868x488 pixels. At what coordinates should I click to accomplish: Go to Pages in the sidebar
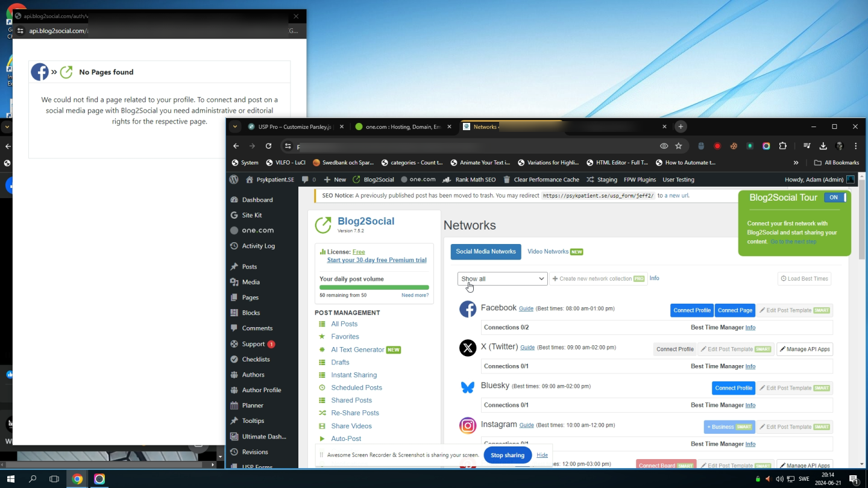tap(250, 297)
